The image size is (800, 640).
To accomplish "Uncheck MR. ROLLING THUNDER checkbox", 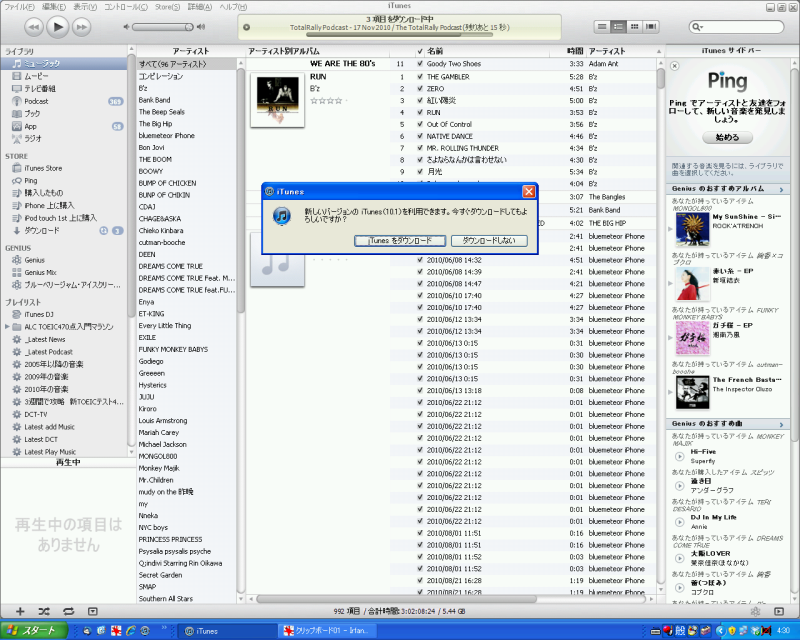I will (420, 148).
